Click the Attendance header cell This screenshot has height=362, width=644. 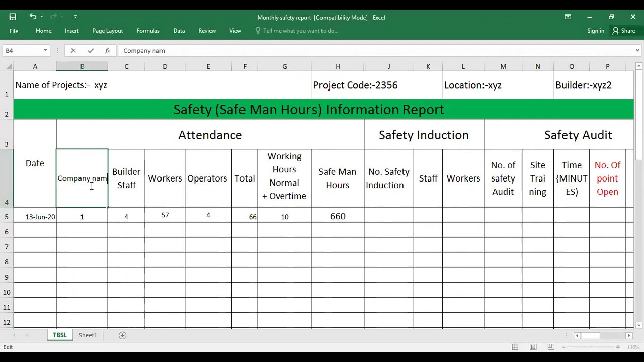click(210, 135)
